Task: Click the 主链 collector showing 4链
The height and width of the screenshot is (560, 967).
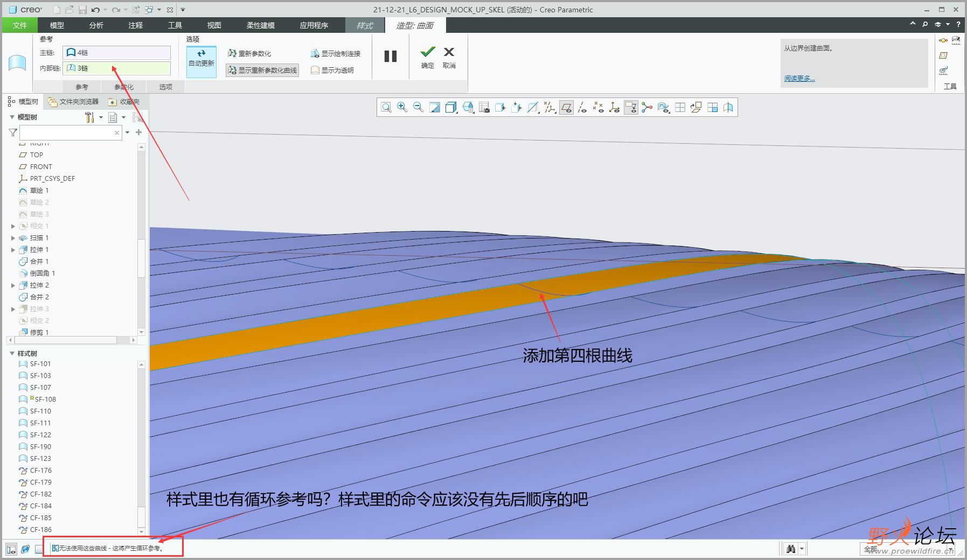Action: click(117, 52)
